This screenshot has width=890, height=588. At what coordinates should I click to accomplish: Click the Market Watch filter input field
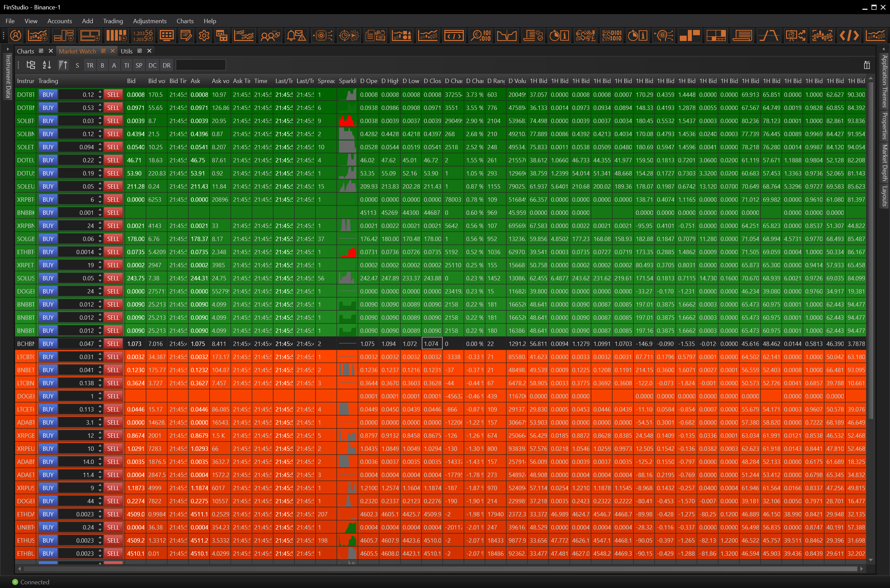click(201, 65)
